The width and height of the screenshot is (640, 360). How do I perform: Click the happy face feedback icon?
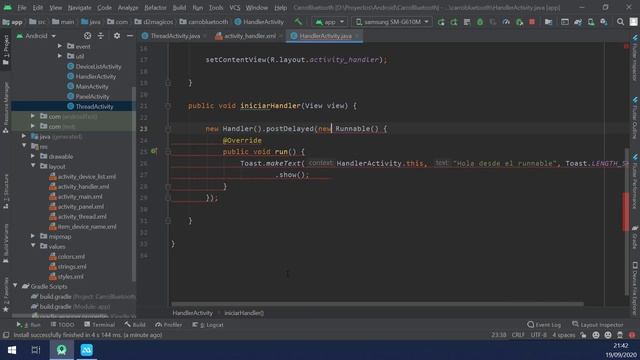[x=596, y=335]
